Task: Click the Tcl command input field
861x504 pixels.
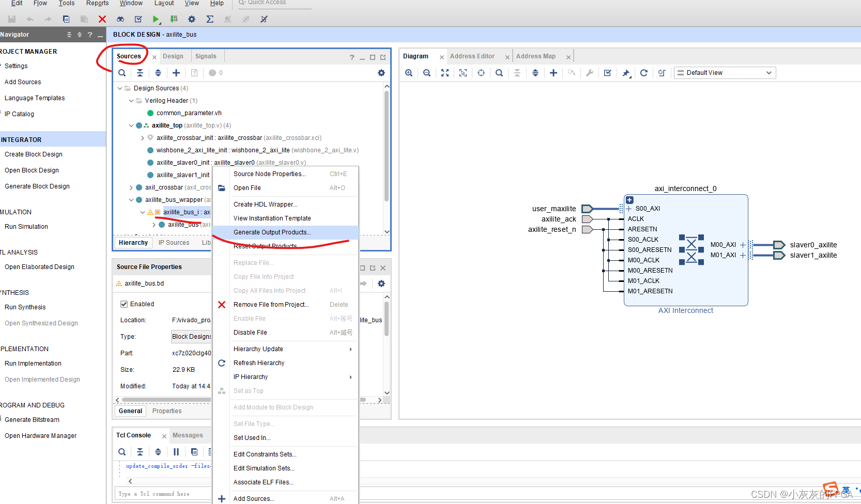Action: point(163,494)
